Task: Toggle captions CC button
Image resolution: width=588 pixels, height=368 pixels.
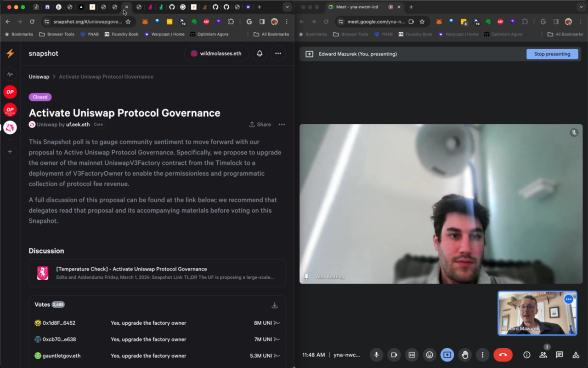Action: (412, 355)
